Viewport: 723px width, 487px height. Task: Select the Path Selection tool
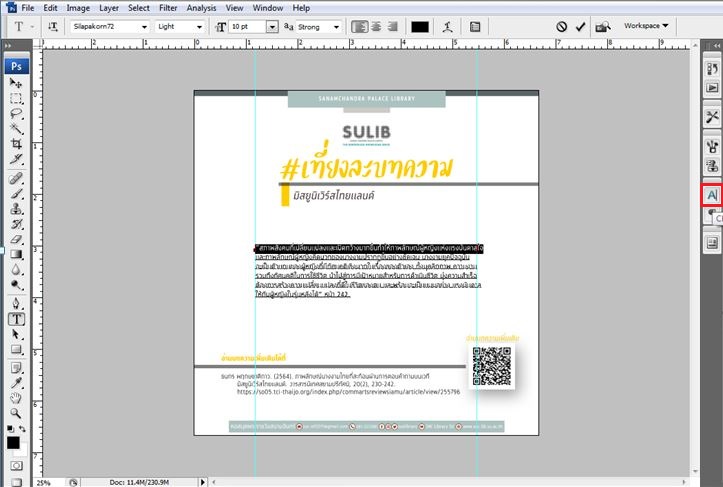16,334
